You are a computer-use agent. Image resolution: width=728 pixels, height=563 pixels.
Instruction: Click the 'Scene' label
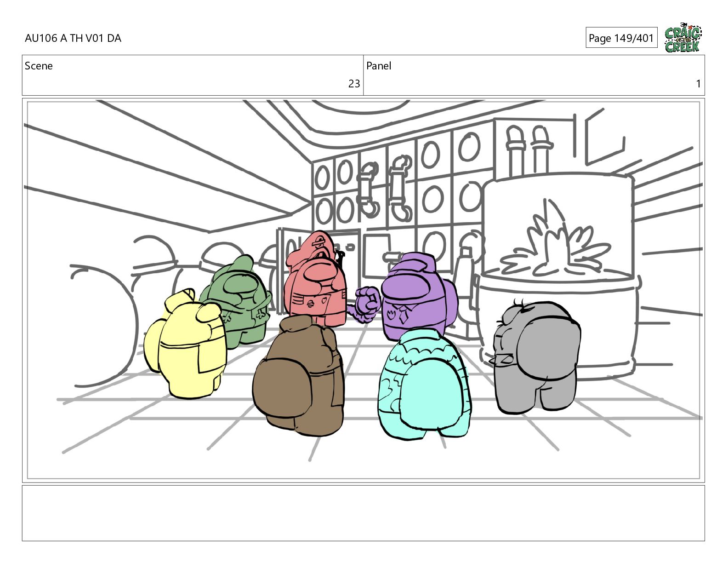[x=39, y=66]
